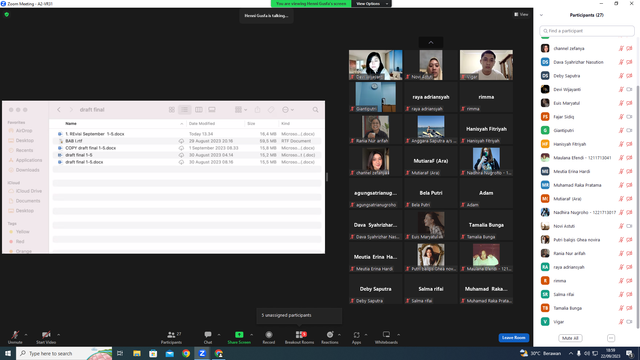Image resolution: width=640 pixels, height=360 pixels.
Task: Select Devi Wijayanti video thumbnail
Action: pos(376,65)
